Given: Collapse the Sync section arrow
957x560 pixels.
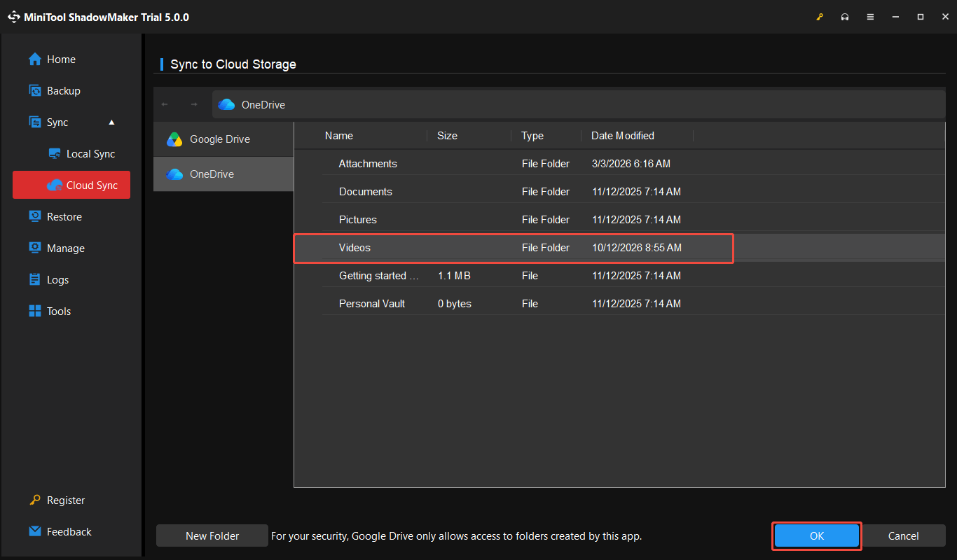Looking at the screenshot, I should (111, 122).
